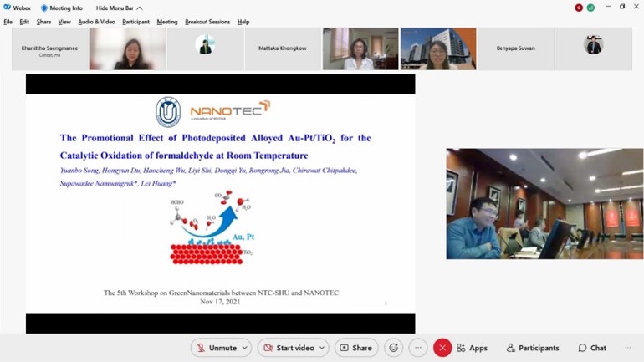Start video camera
This screenshot has height=362, width=644.
288,348
